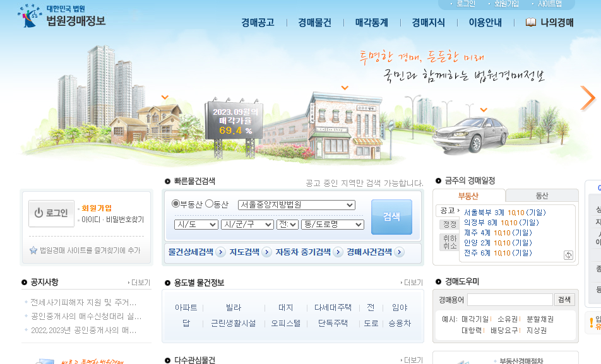601x364 pixels.
Task: Click 더보기 next to 공지사항
Action: (139, 283)
